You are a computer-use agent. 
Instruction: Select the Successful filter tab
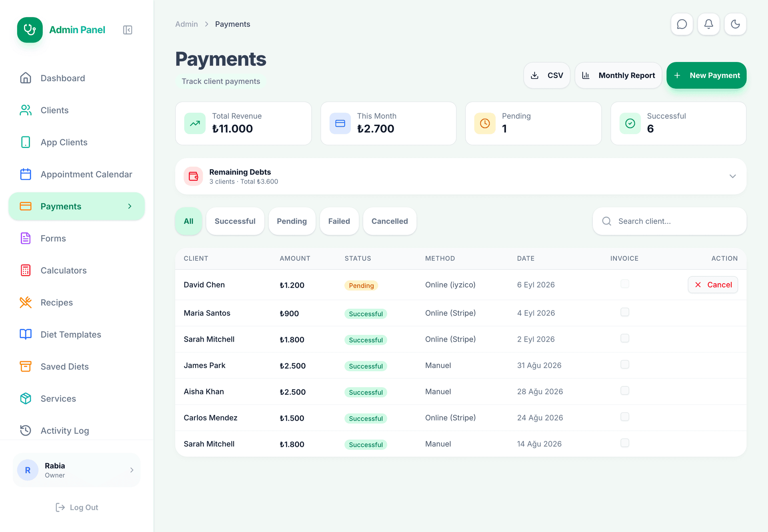point(235,221)
